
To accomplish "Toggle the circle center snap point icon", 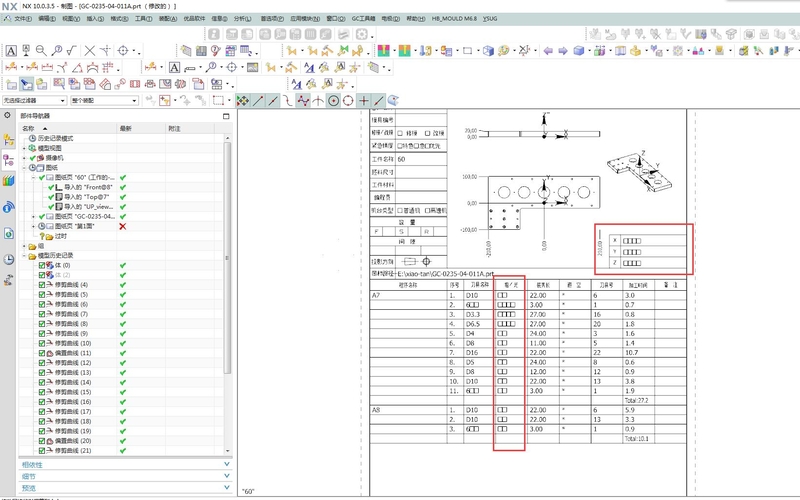I will click(333, 101).
